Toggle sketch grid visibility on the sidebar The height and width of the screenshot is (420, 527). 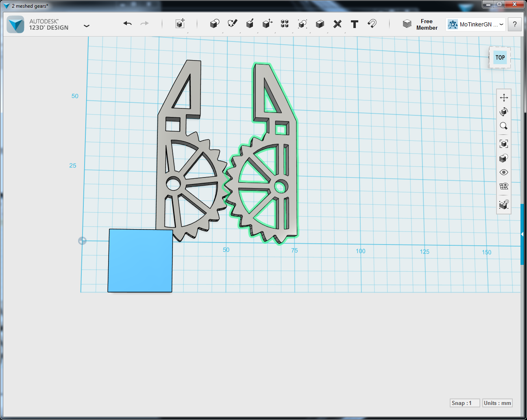(x=503, y=186)
